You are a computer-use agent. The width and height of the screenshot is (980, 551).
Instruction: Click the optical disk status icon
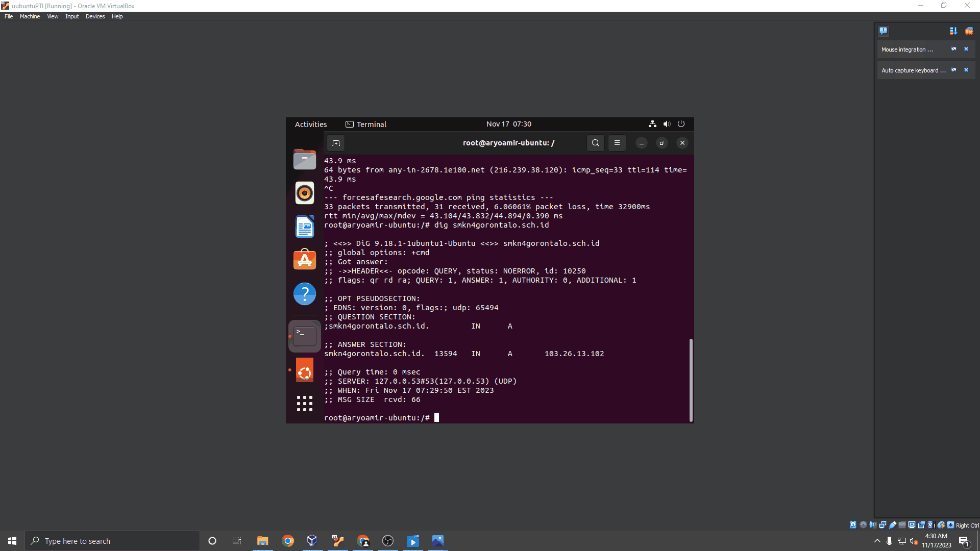pos(863,525)
